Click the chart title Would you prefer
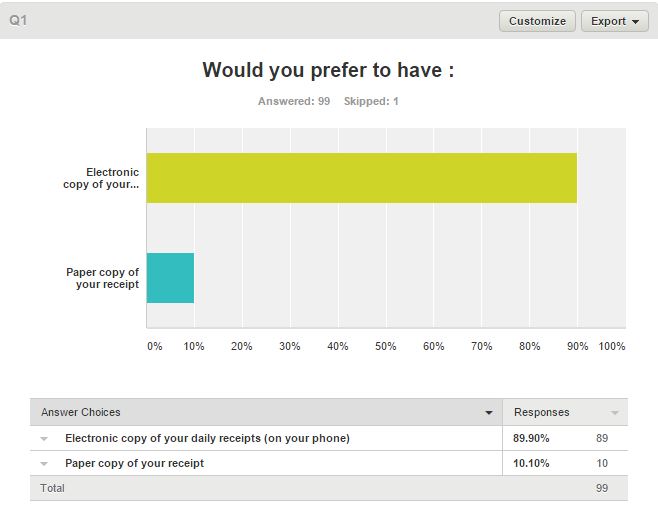The height and width of the screenshot is (517, 658). pyautogui.click(x=328, y=70)
